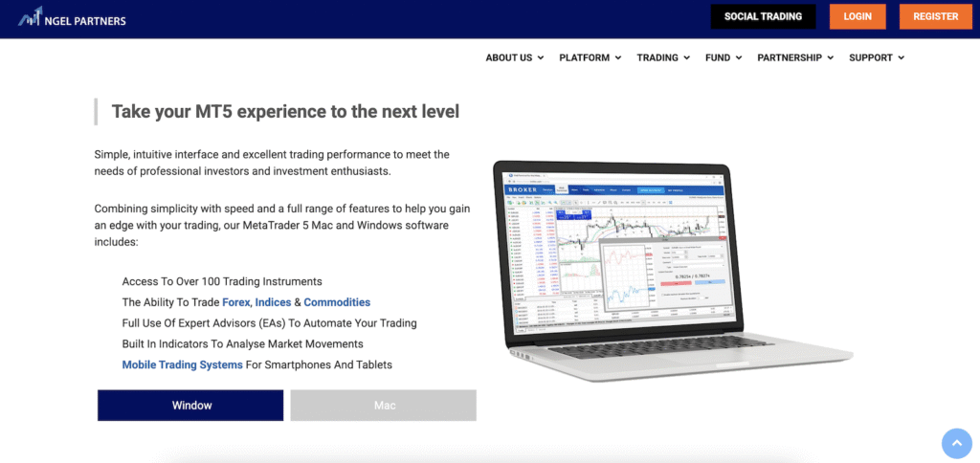
Task: Click 'Full Use Of Expert Advisors' line
Action: (269, 323)
